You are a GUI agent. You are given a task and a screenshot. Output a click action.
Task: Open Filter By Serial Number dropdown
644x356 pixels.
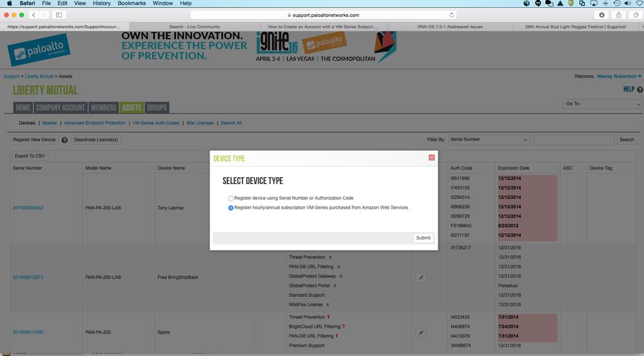coord(489,140)
